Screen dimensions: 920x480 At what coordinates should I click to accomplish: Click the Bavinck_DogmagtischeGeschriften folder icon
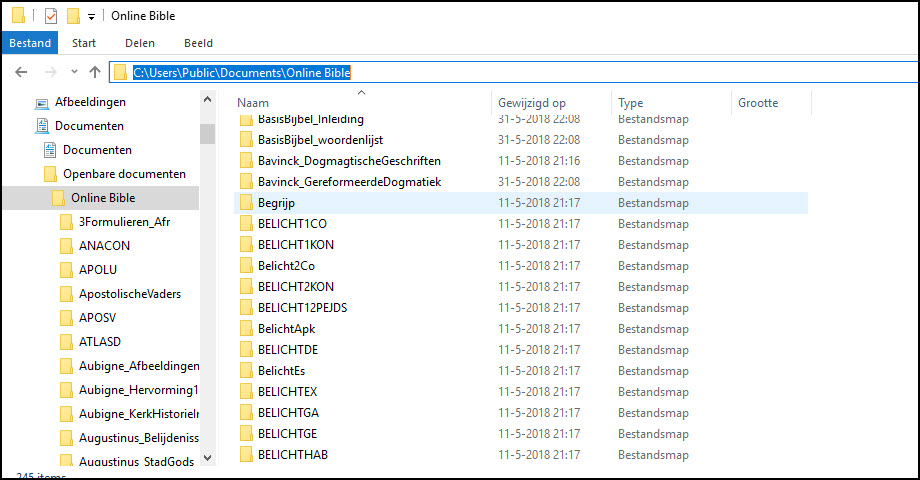click(x=246, y=161)
